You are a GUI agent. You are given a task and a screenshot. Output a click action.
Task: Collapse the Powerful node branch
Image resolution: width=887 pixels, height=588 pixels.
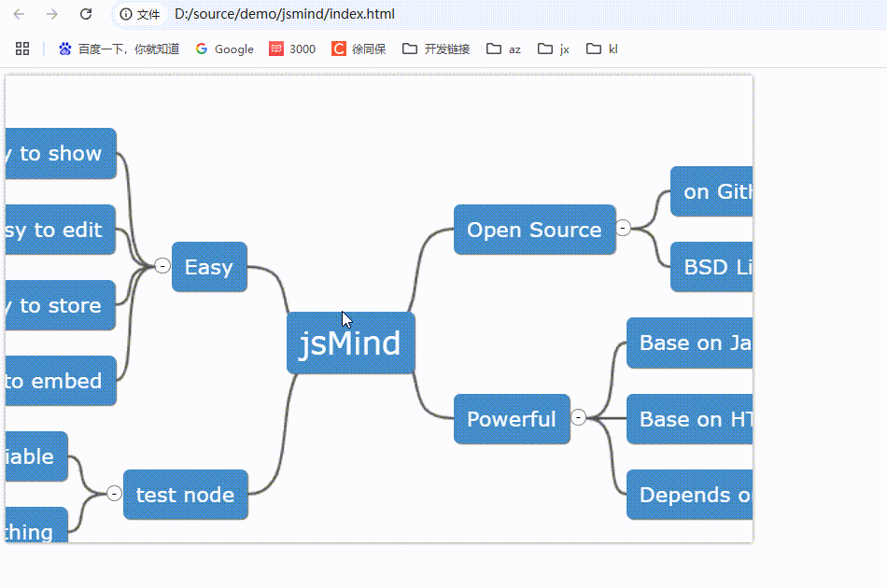tap(578, 417)
